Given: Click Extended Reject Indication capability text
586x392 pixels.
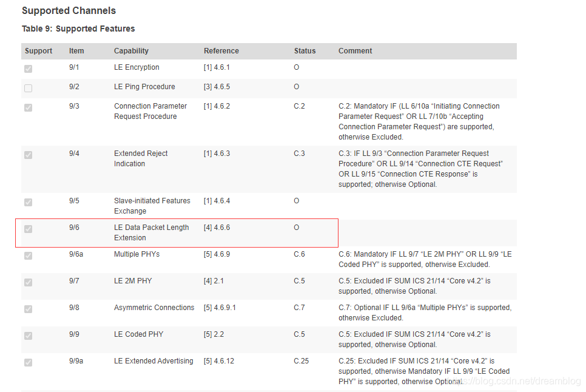Looking at the screenshot, I should [141, 158].
